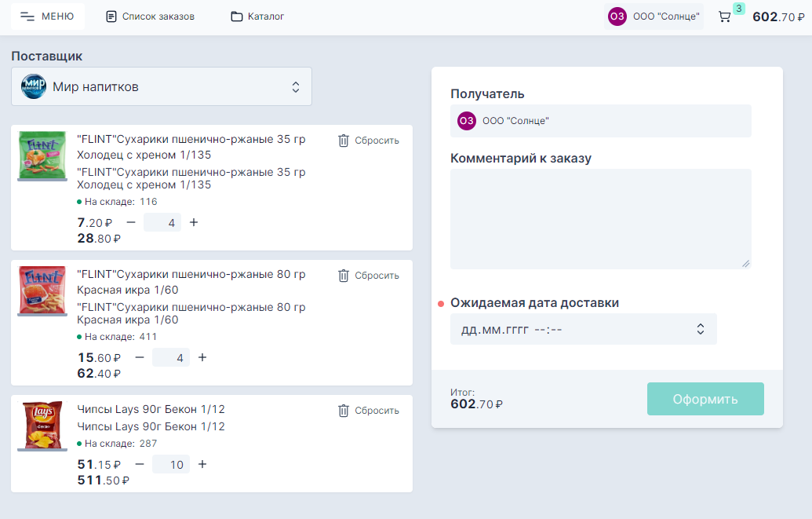
Task: Expand the Поставщик supplier dropdown
Action: [295, 86]
